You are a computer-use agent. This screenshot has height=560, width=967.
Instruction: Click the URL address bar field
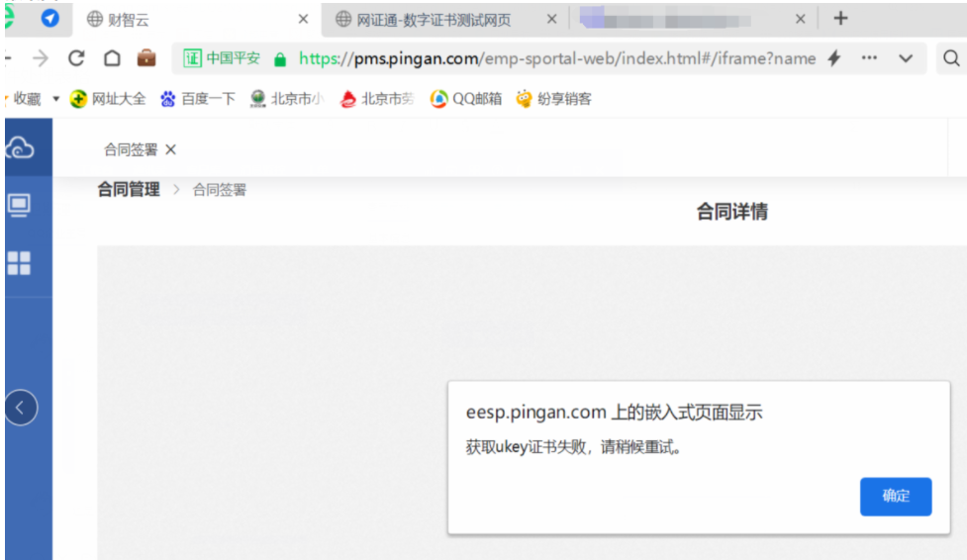554,58
